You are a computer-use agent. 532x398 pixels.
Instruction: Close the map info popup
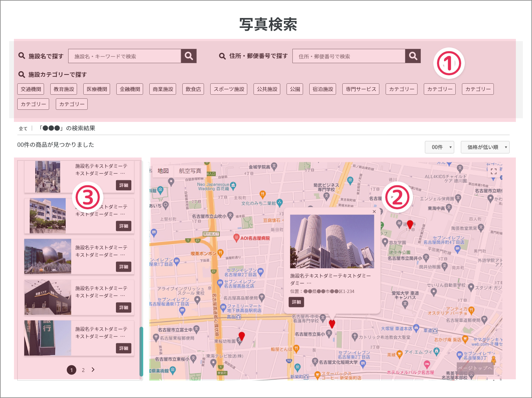374,211
